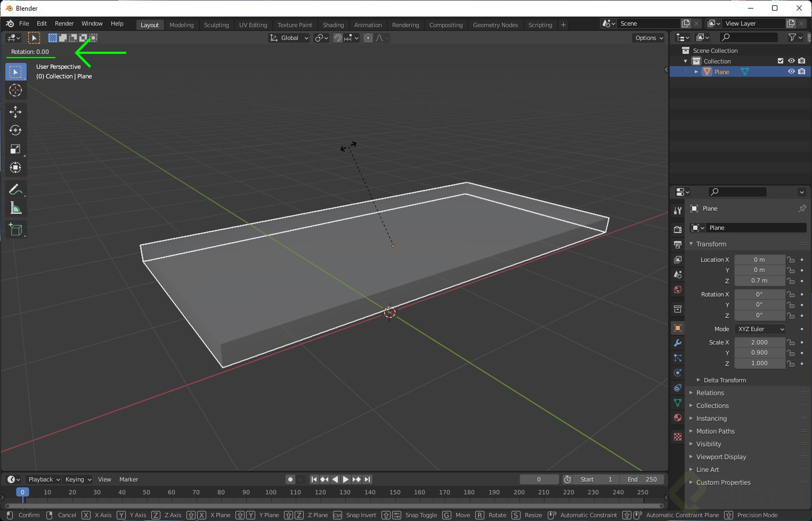Open the XYZ Euler rotation mode dropdown
The image size is (812, 521).
point(760,329)
